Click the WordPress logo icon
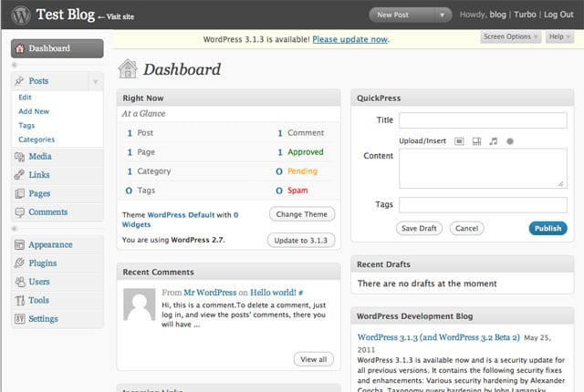Screen dimensions: 584x392 point(19,15)
